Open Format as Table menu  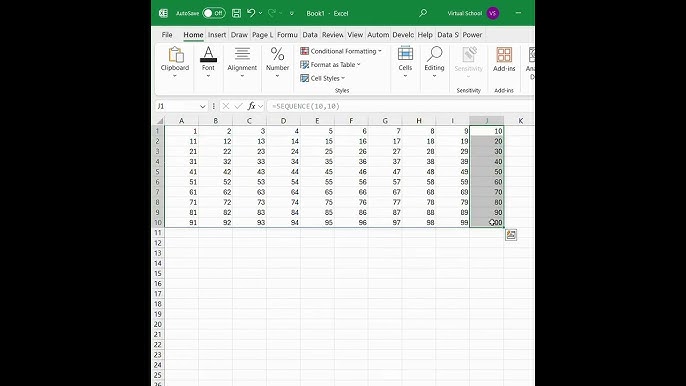pos(330,65)
